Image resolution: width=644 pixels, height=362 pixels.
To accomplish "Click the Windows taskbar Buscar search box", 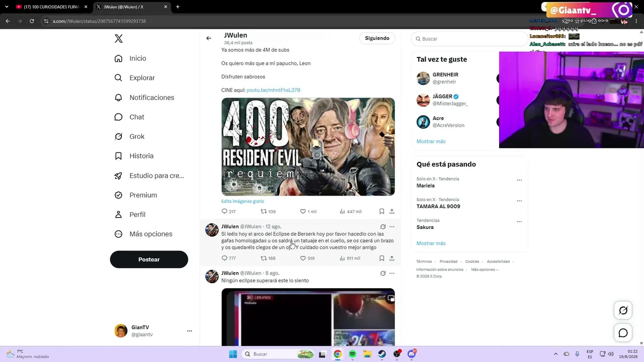I will (x=279, y=354).
